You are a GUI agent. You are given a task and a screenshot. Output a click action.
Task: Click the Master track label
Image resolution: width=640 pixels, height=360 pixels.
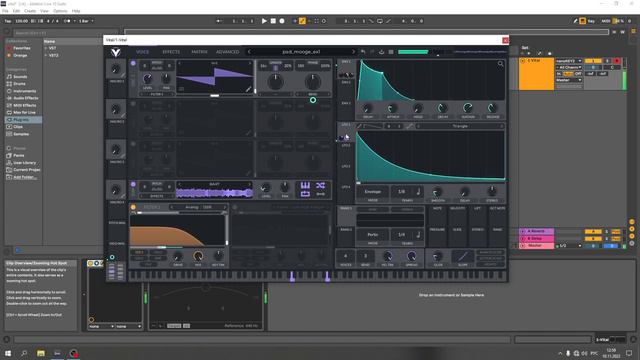(x=536, y=246)
